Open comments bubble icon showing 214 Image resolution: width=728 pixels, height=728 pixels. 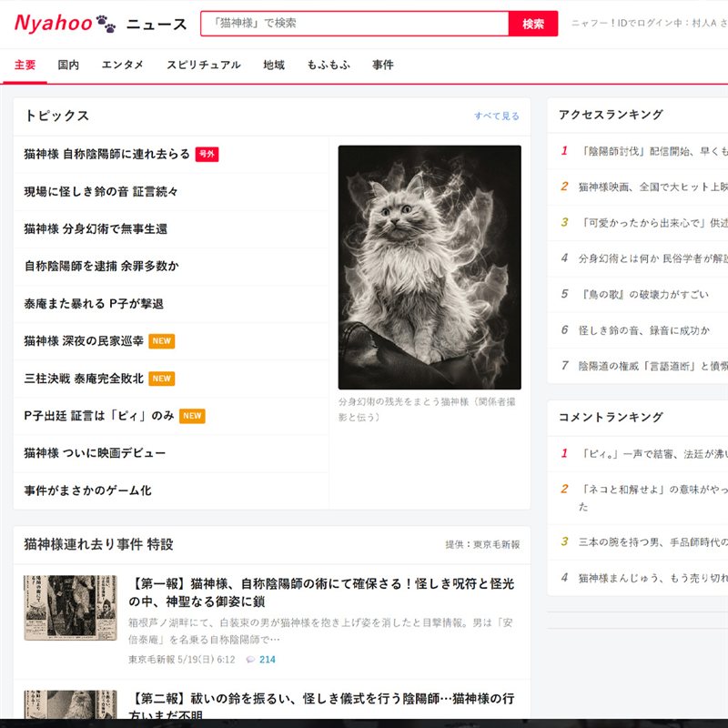251,659
